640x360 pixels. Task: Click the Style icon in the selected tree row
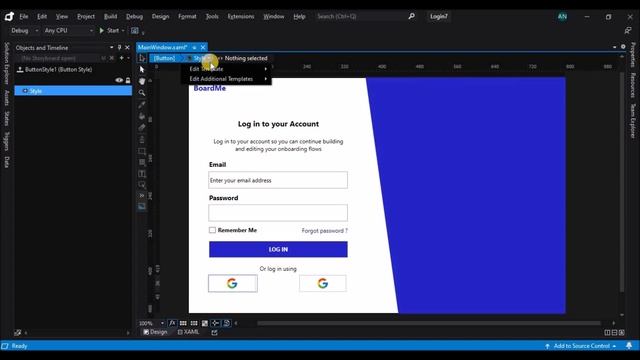point(25,91)
